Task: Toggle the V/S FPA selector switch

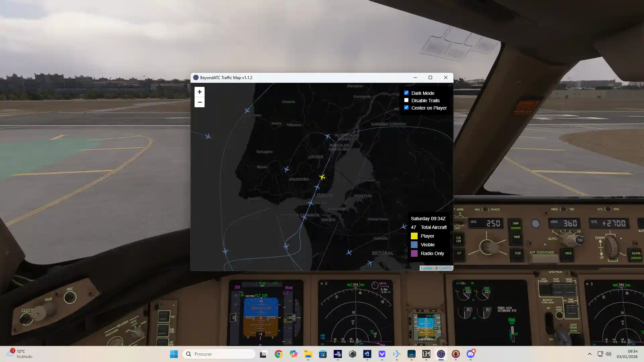Action: point(608,209)
